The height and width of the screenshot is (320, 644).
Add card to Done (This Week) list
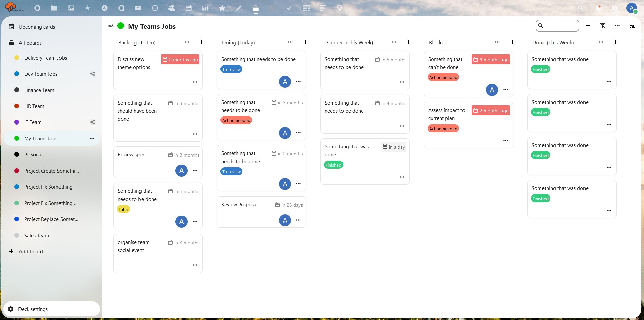tap(616, 42)
